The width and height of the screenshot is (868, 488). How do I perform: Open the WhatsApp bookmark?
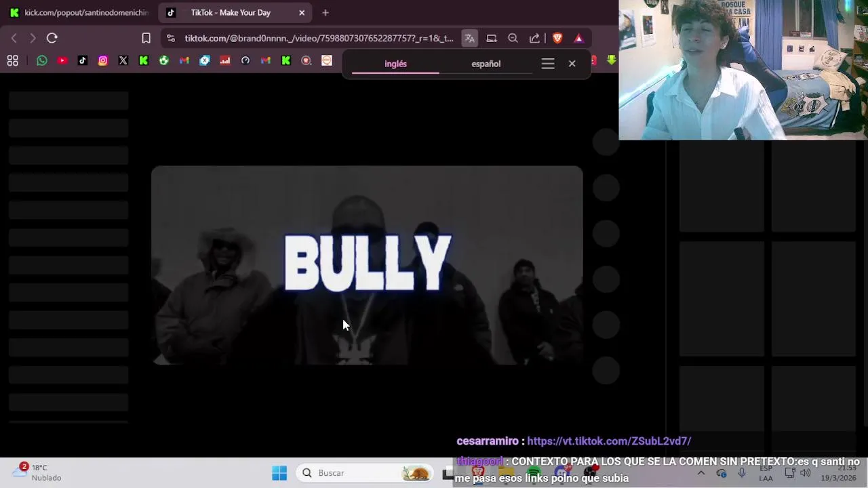pos(42,60)
